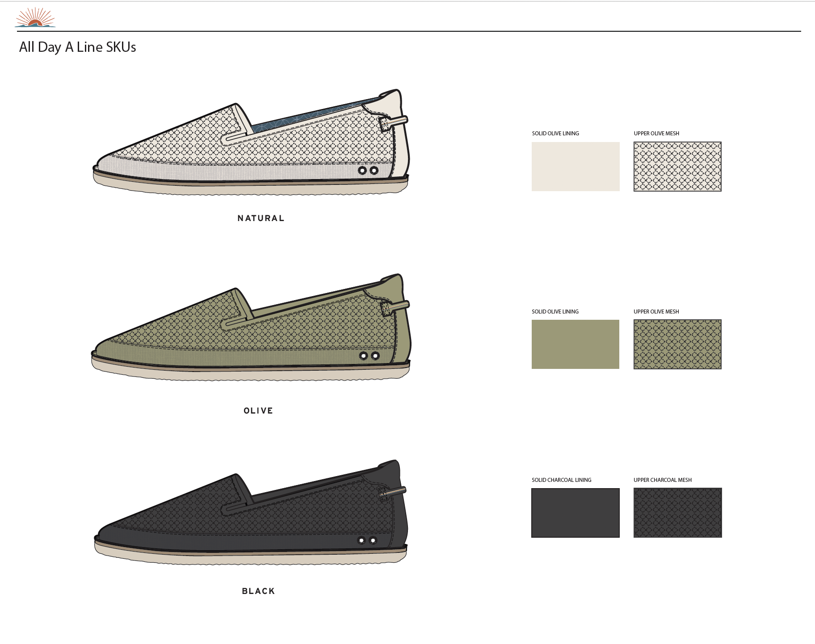Click the Olive colorway shoe illustration
Viewport: 815px width, 644px height.
(x=251, y=327)
